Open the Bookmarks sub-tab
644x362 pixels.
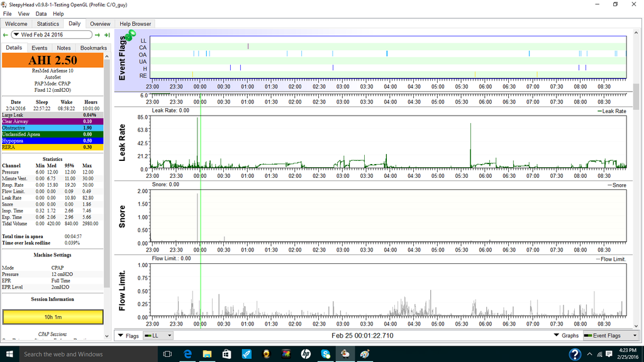pyautogui.click(x=93, y=48)
